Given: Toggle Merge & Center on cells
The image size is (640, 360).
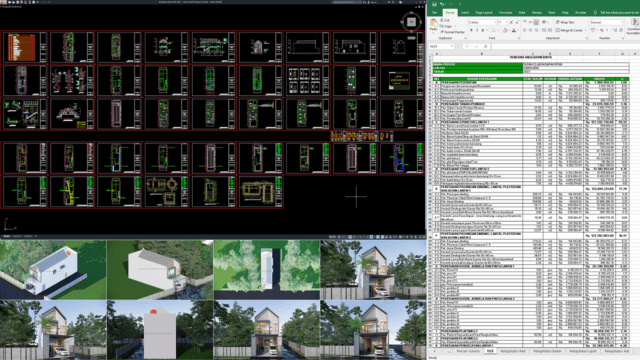Looking at the screenshot, I should click(x=569, y=30).
